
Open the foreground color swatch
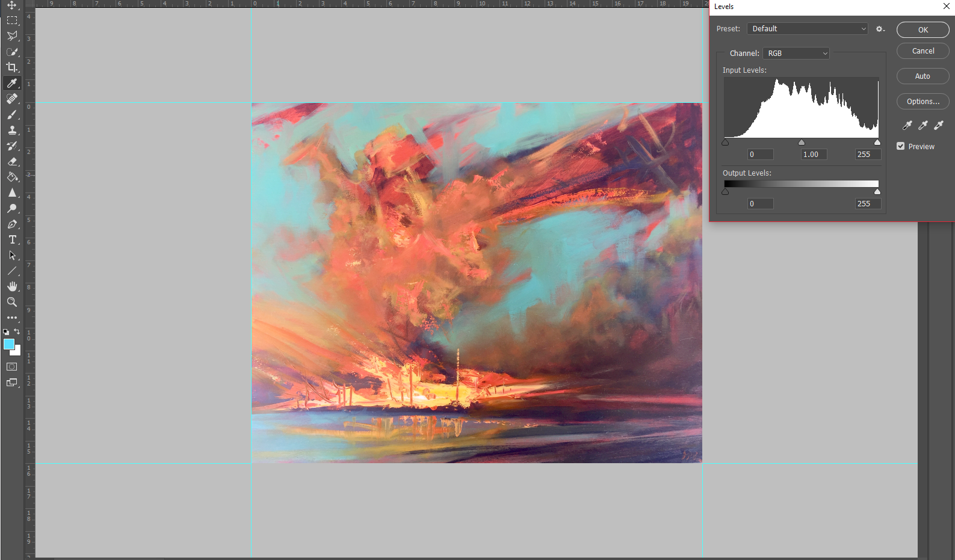[x=8, y=343]
